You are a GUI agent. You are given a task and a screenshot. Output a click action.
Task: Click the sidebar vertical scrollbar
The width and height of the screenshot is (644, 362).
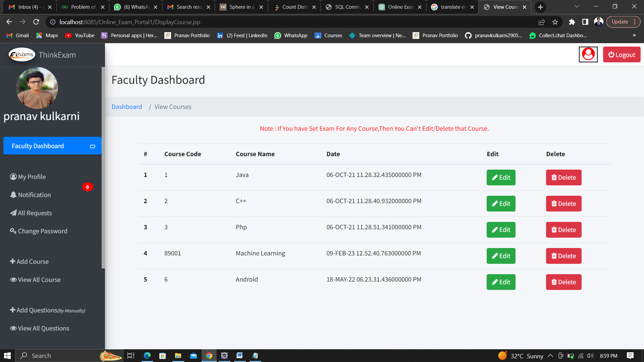[103, 168]
